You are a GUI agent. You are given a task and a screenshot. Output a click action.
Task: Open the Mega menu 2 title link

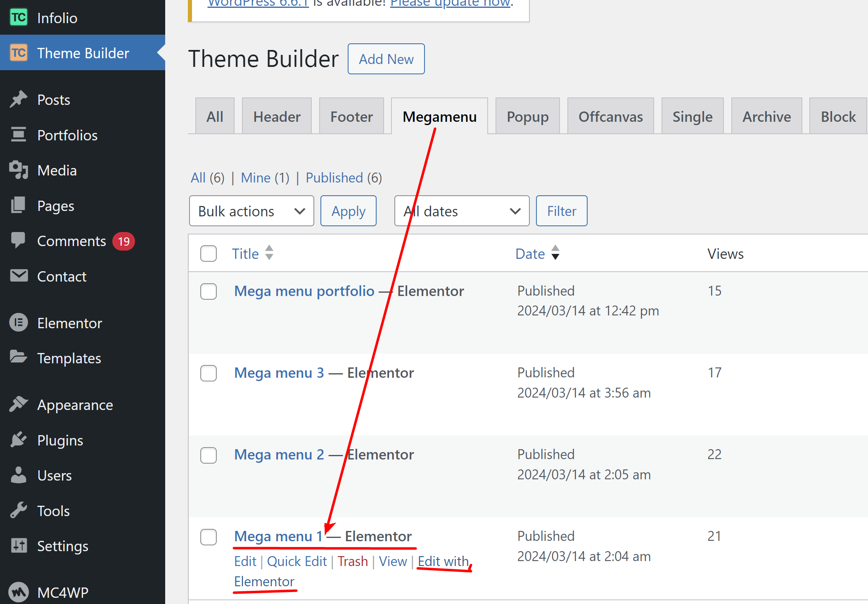(279, 455)
